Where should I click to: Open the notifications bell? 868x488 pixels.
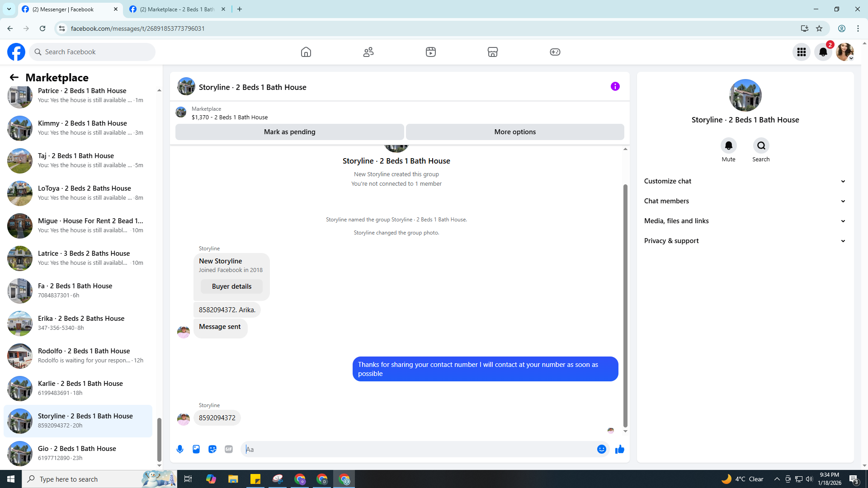tap(823, 52)
